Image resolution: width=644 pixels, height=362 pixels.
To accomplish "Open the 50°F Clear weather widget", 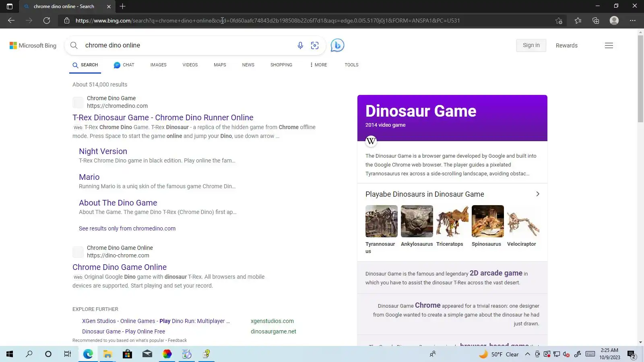I will (x=499, y=354).
